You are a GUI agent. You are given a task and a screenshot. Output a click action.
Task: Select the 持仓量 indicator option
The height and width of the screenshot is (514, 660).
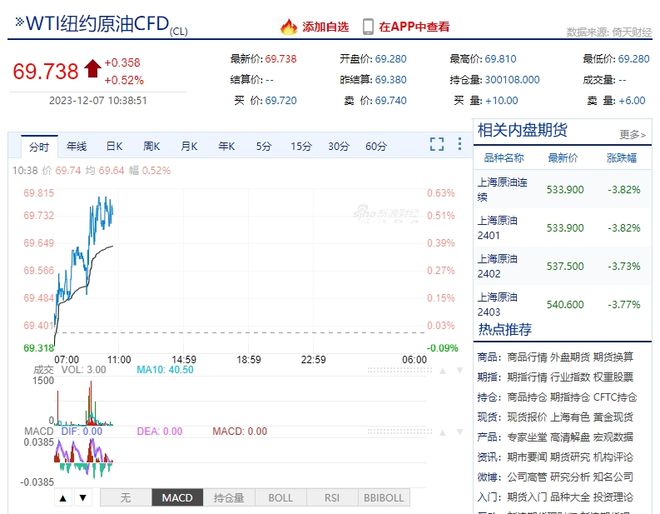click(229, 498)
